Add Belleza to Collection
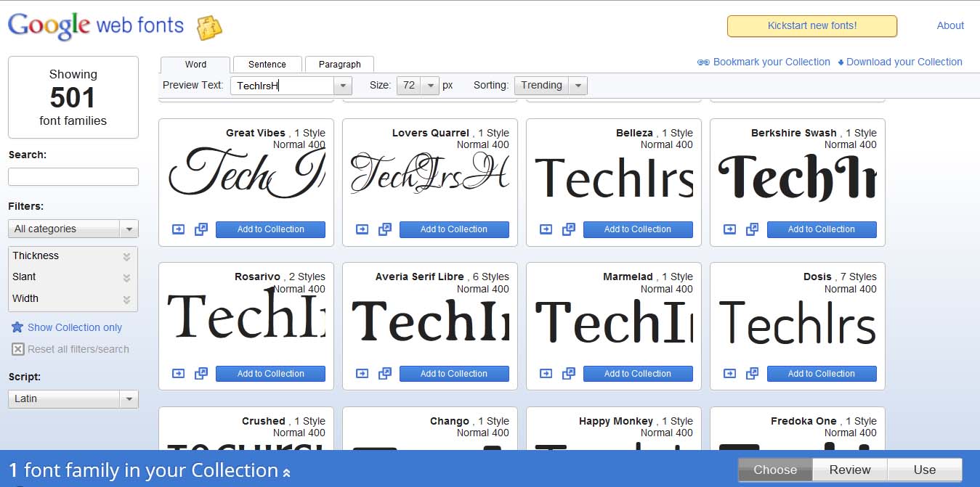This screenshot has width=980, height=487. pos(638,229)
